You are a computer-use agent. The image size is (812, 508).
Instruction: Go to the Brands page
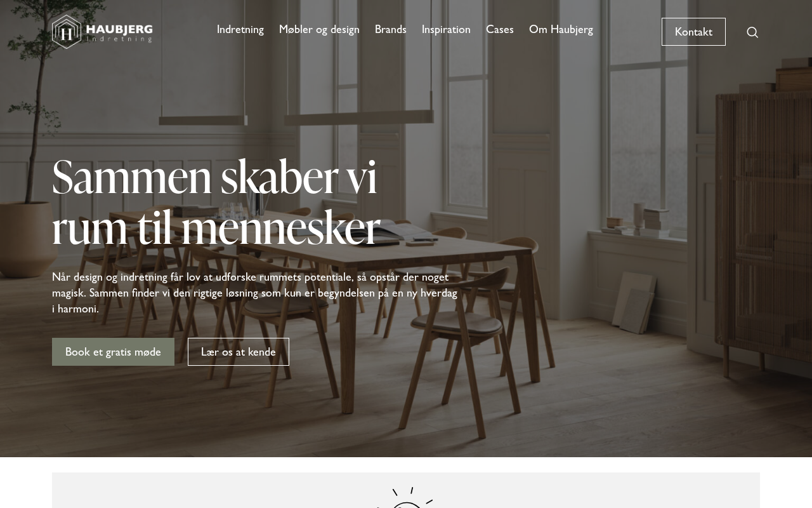(x=391, y=29)
